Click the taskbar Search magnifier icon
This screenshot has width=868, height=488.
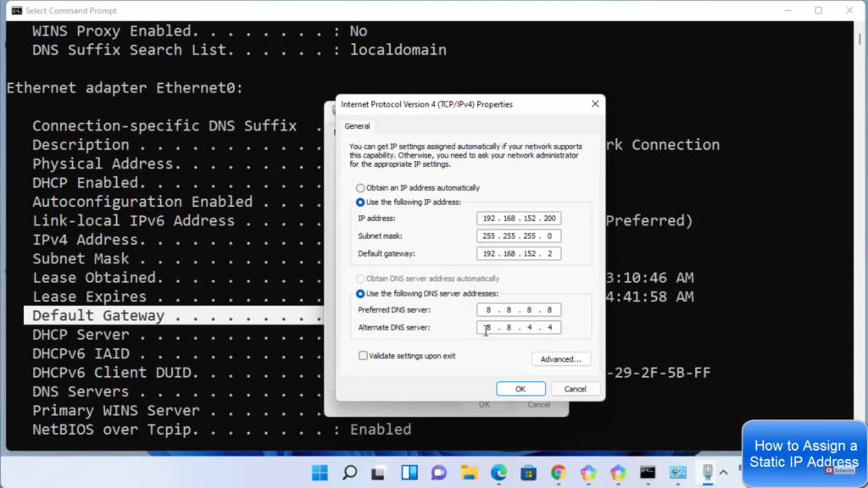point(349,473)
